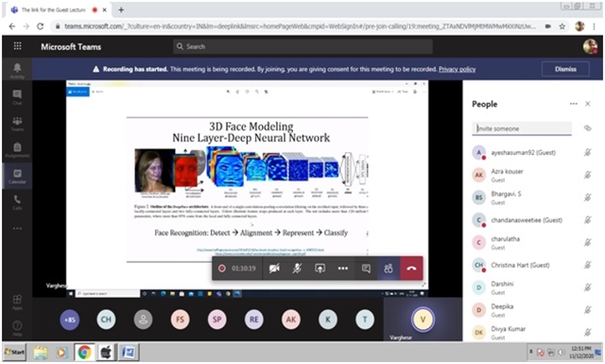Go to the Calls phone icon
Screen dimensions: 605x364
click(17, 201)
